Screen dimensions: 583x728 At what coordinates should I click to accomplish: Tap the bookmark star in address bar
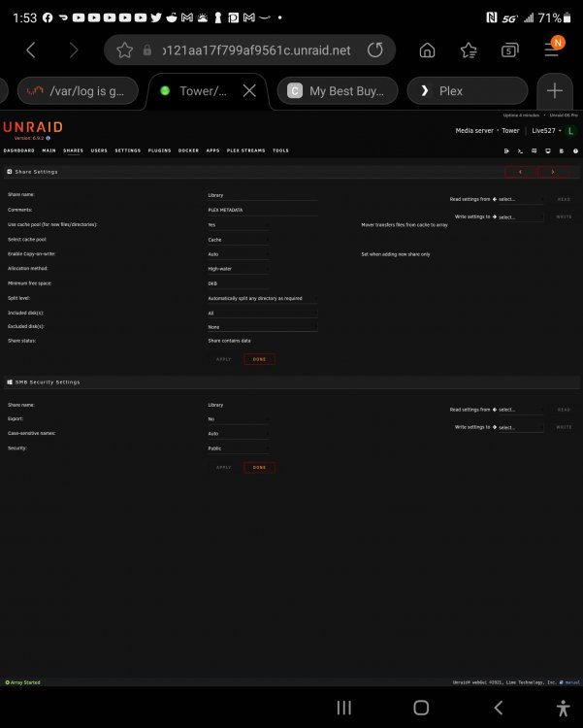coord(124,50)
